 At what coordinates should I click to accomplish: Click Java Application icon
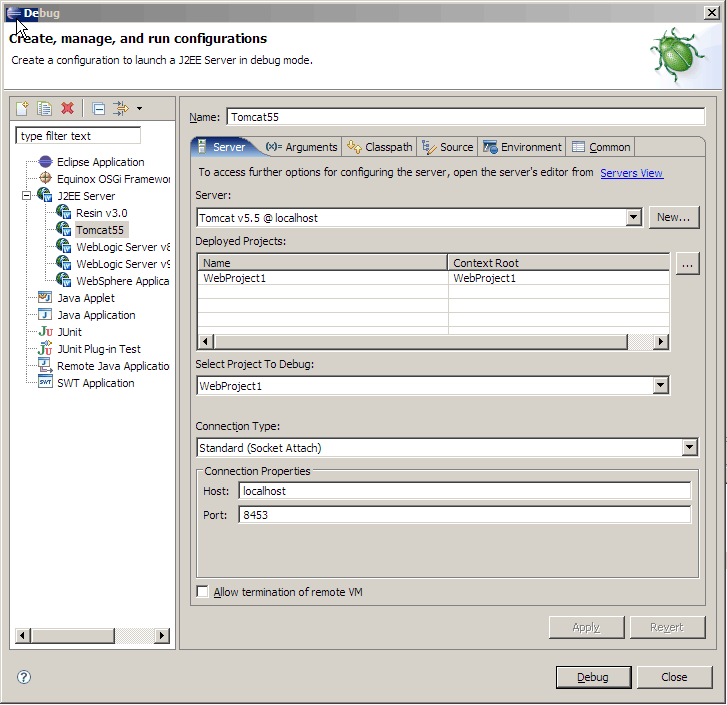point(45,315)
